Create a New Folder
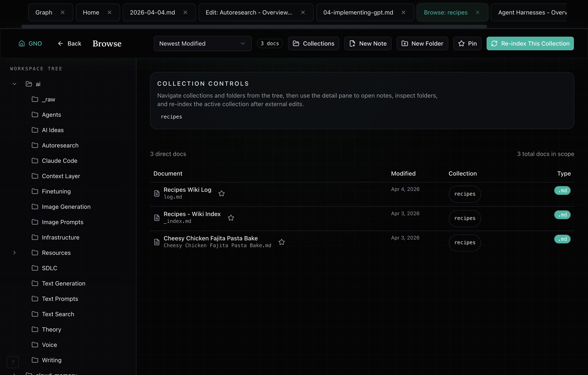 coord(422,43)
